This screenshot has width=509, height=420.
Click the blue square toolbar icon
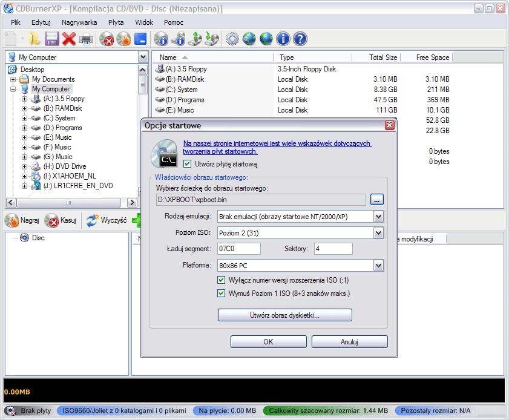(x=140, y=39)
